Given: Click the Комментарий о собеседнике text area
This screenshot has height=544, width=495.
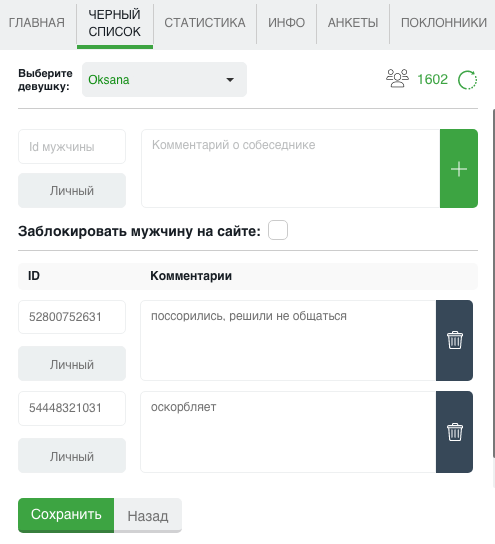Looking at the screenshot, I should [x=291, y=169].
